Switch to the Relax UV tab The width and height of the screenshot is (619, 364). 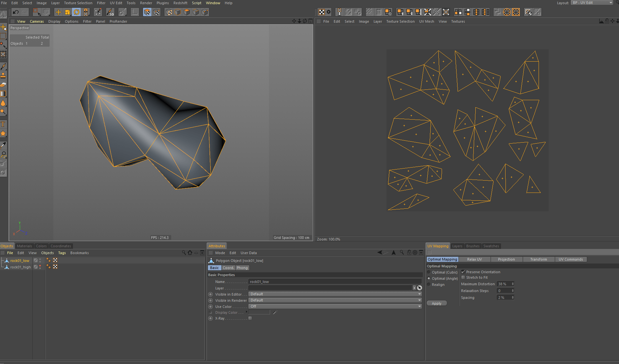[x=474, y=259]
